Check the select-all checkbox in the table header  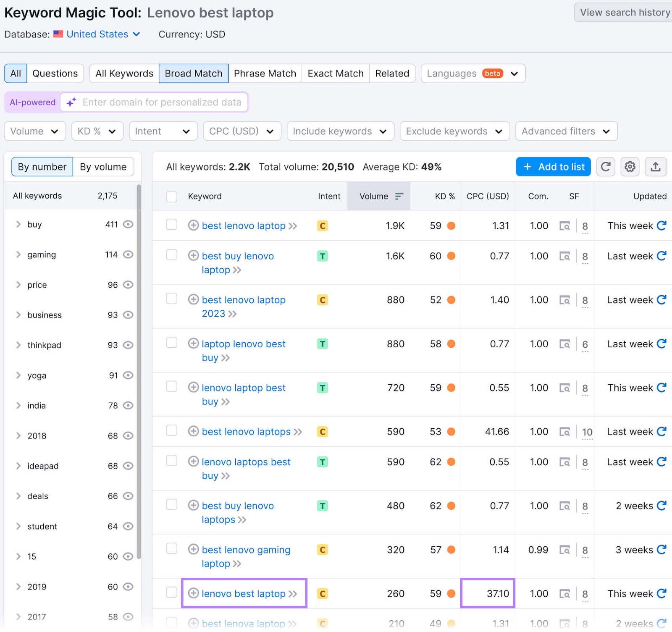click(x=171, y=196)
